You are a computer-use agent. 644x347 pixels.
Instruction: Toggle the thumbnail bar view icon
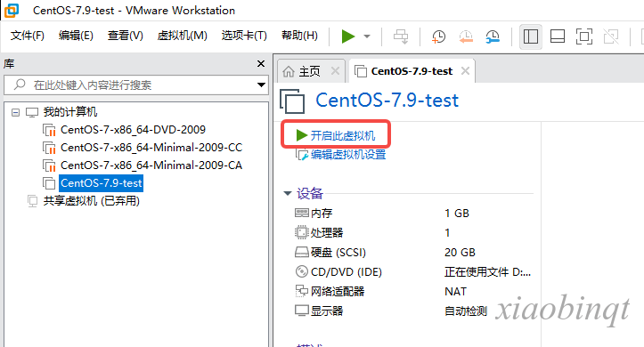point(558,36)
